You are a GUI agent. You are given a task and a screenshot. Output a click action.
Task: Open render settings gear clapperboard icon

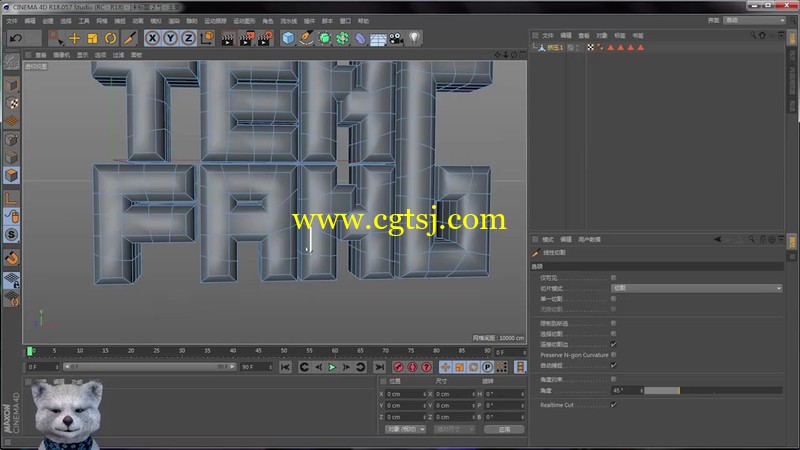pos(265,38)
